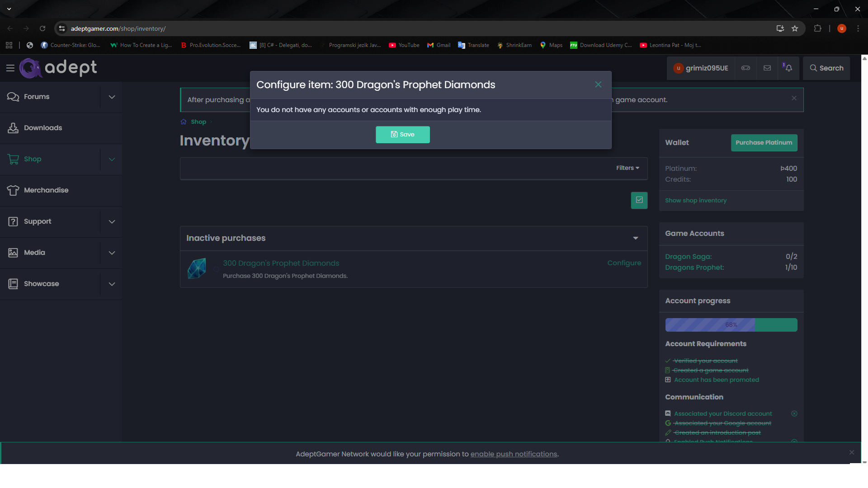Viewport: 868px width, 488px height.
Task: Click the install app icon in address bar
Action: [780, 28]
